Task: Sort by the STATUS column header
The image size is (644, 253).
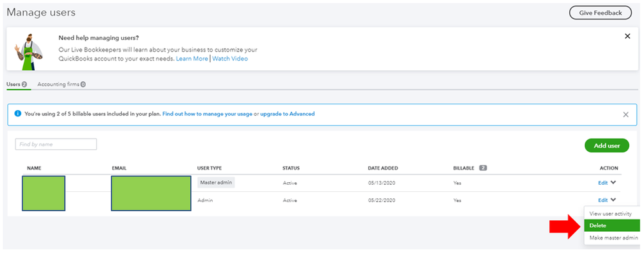Action: tap(291, 168)
